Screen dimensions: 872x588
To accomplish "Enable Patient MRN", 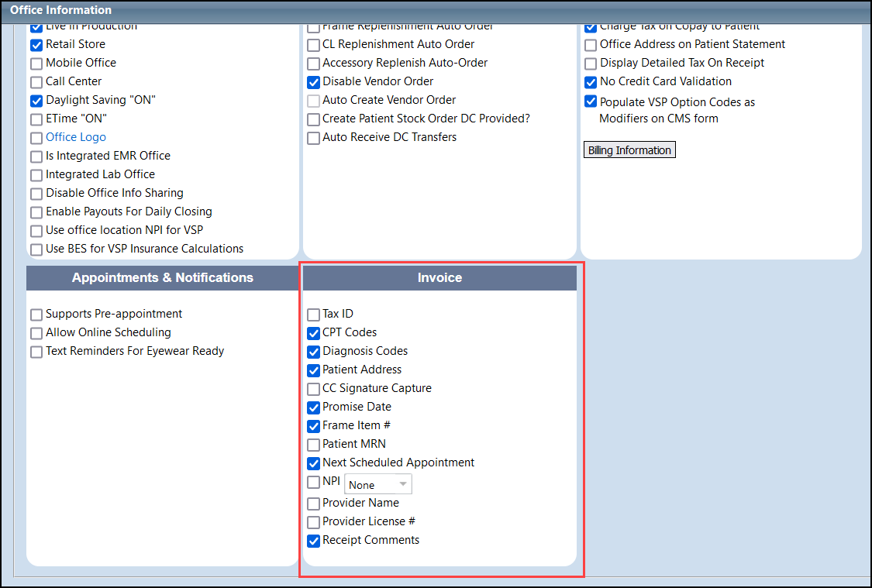I will [x=314, y=445].
